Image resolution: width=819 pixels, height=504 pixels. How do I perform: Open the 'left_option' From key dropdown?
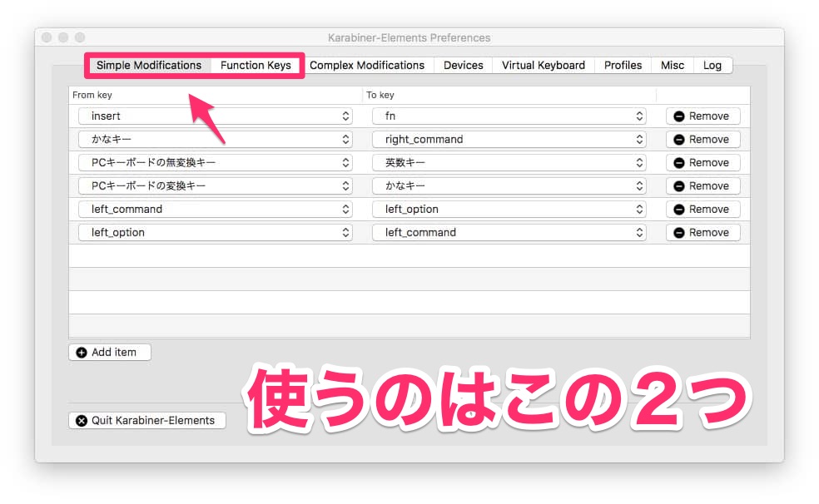(x=216, y=232)
